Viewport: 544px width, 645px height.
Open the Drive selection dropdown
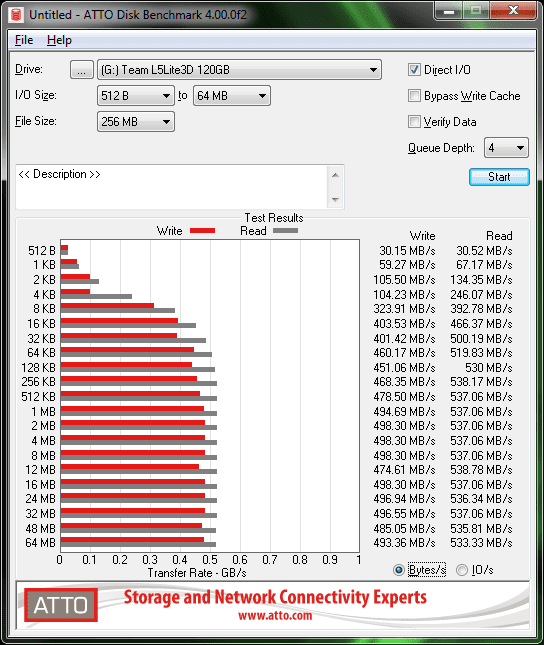click(x=239, y=70)
